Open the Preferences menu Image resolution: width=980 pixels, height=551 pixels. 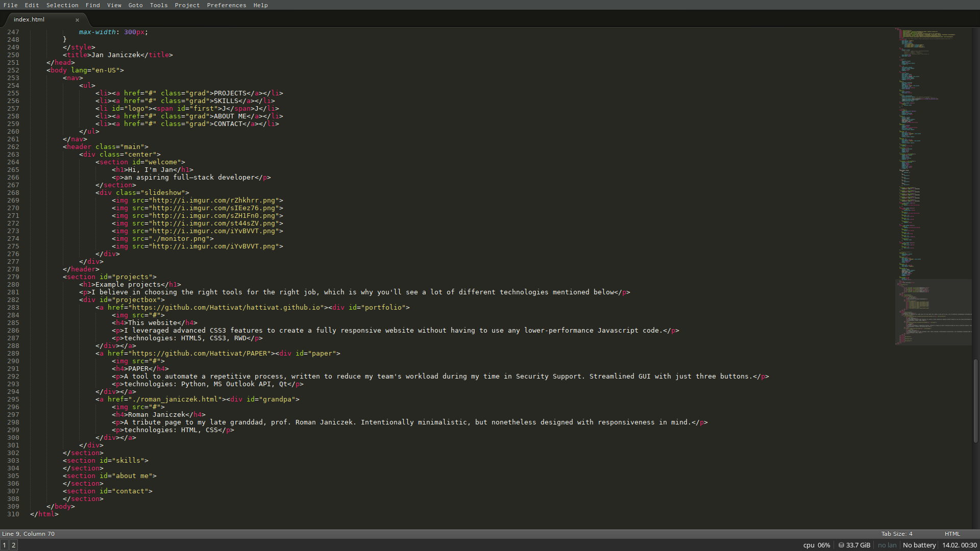point(227,5)
